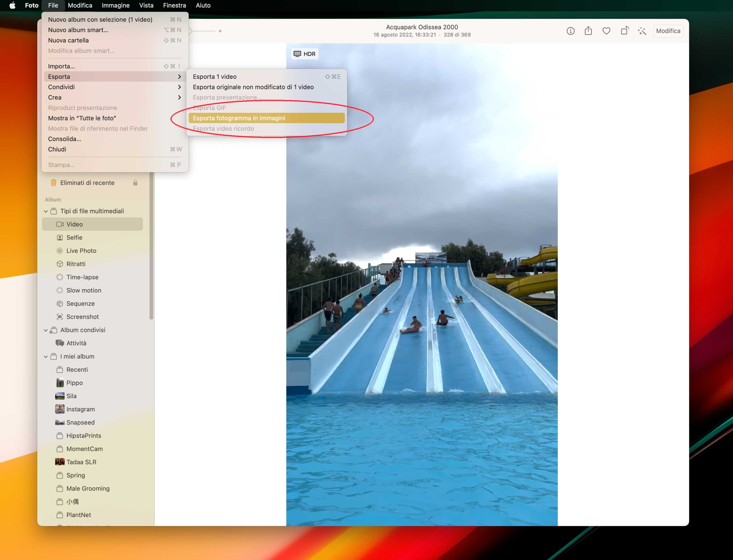Image resolution: width=733 pixels, height=560 pixels.
Task: Click the auto-enhance magic wand icon
Action: [642, 31]
